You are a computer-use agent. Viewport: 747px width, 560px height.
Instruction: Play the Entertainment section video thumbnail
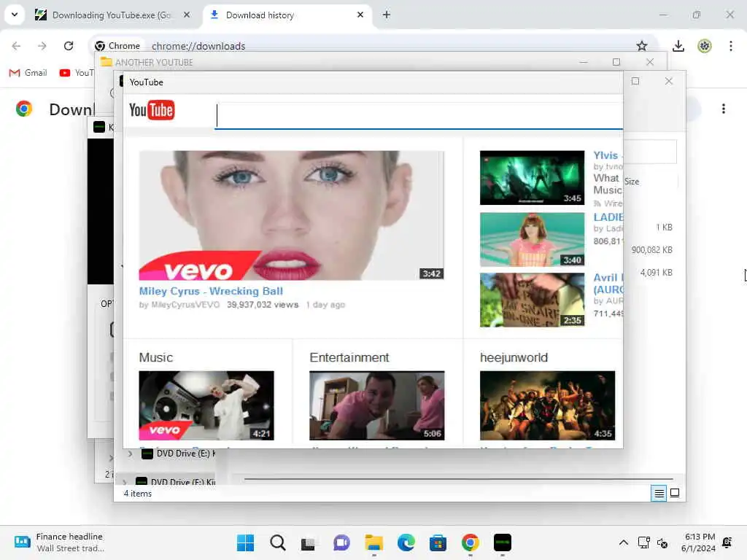click(377, 405)
